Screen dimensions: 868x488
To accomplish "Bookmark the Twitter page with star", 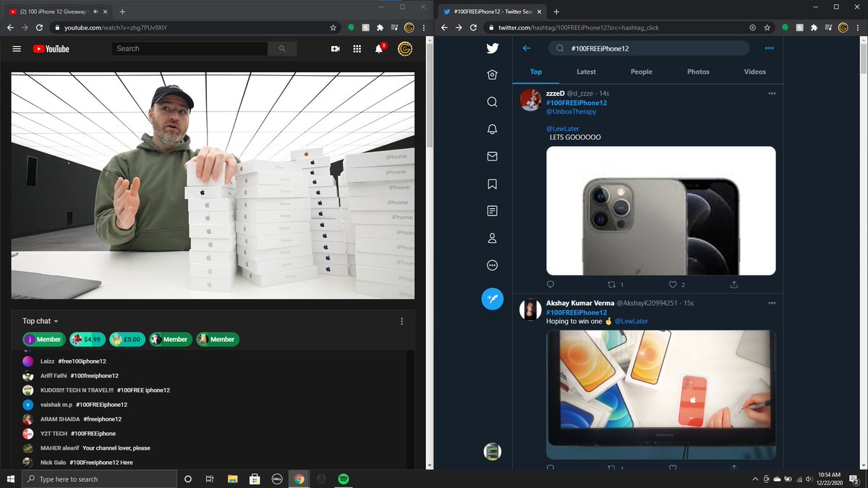I will tap(769, 27).
